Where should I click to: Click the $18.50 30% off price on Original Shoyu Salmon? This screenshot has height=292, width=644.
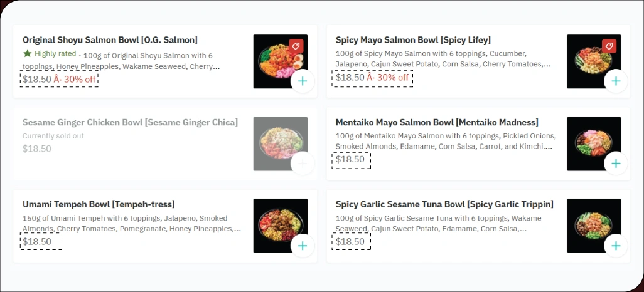pos(59,80)
